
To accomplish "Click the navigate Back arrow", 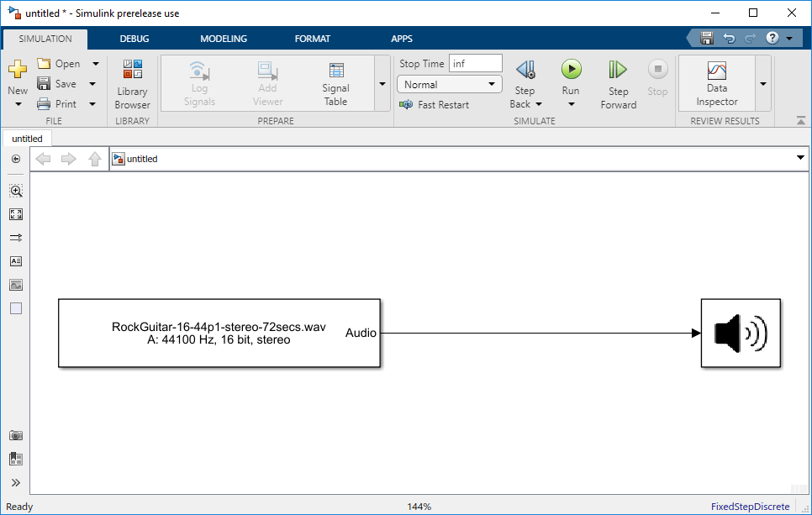I will [x=43, y=159].
